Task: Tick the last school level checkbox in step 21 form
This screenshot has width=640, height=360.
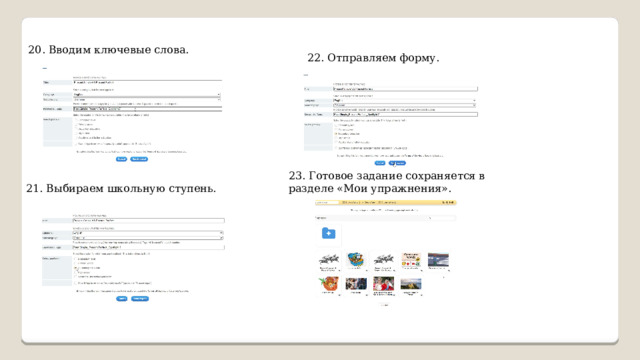Action: (76, 277)
